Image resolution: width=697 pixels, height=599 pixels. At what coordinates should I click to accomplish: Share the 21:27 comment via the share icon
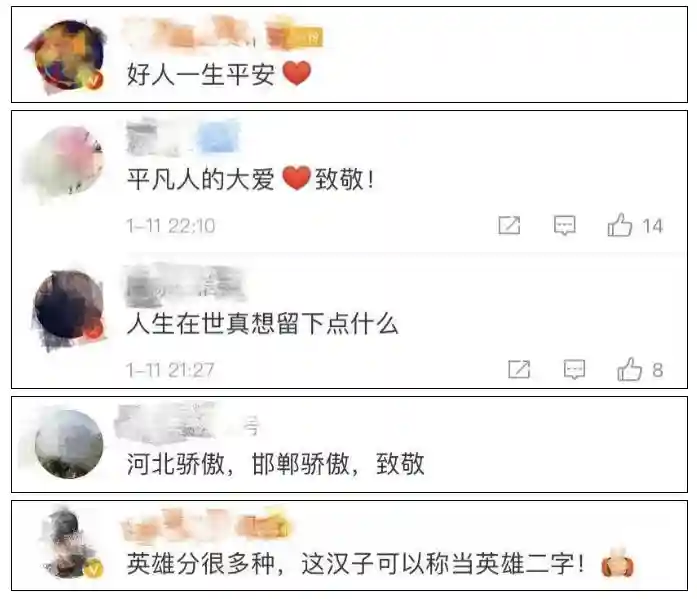click(519, 369)
